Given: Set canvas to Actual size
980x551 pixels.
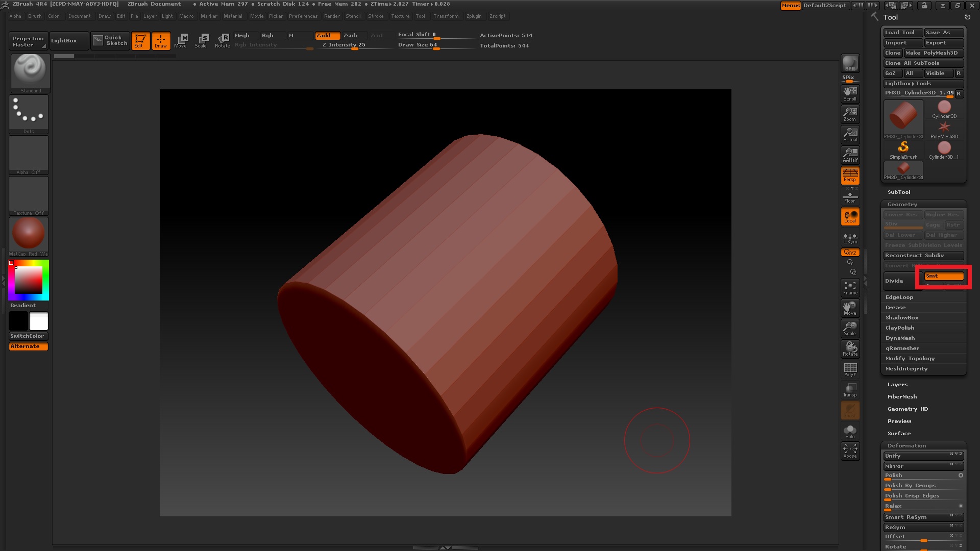Looking at the screenshot, I should point(850,134).
